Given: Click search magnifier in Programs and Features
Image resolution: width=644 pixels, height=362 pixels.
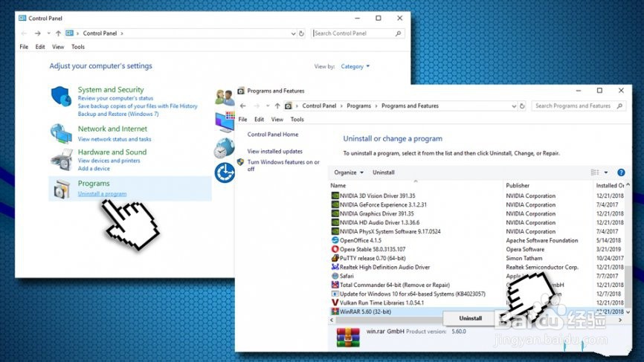Looking at the screenshot, I should [x=619, y=106].
